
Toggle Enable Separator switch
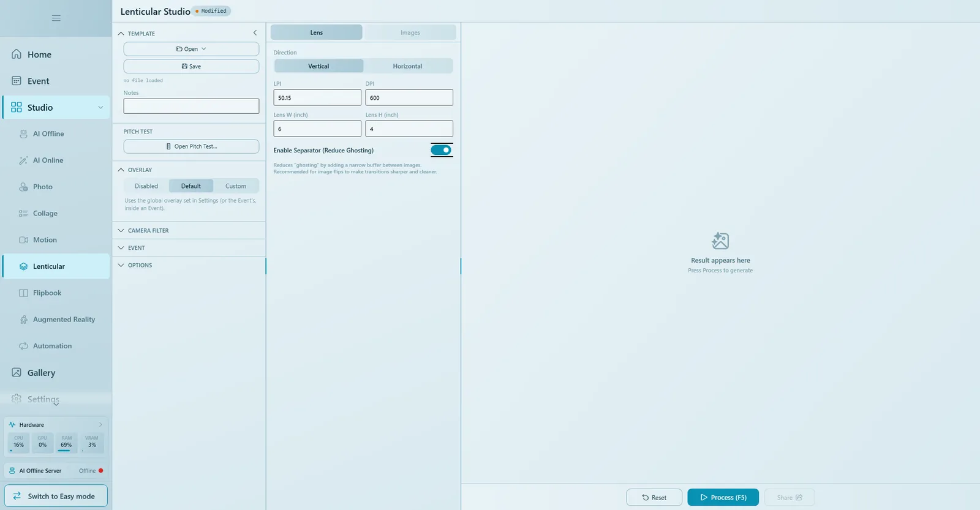click(441, 150)
